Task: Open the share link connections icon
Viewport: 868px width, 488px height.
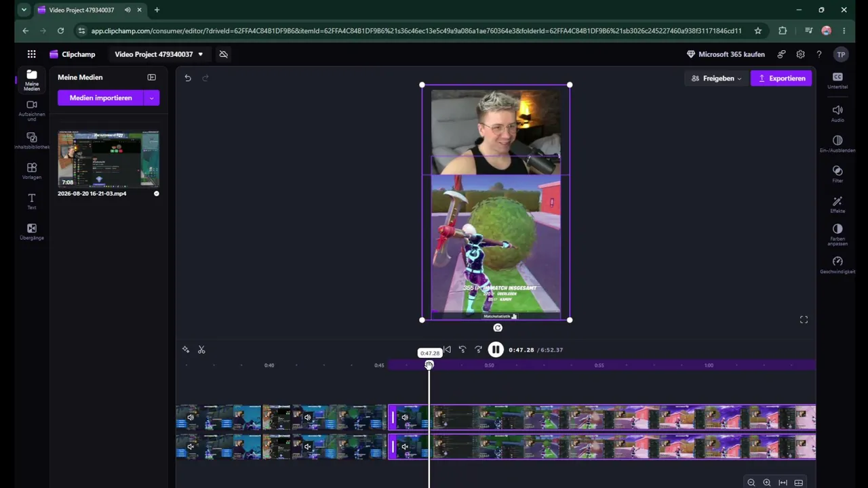Action: [782, 54]
